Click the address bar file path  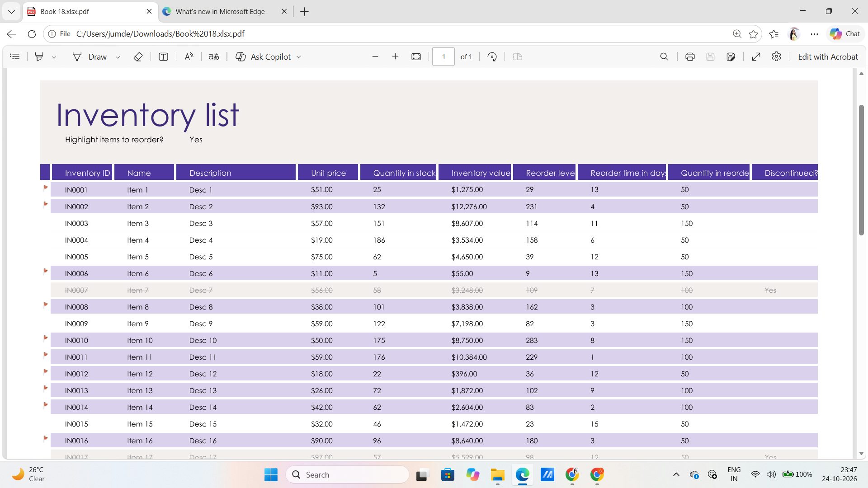point(160,34)
